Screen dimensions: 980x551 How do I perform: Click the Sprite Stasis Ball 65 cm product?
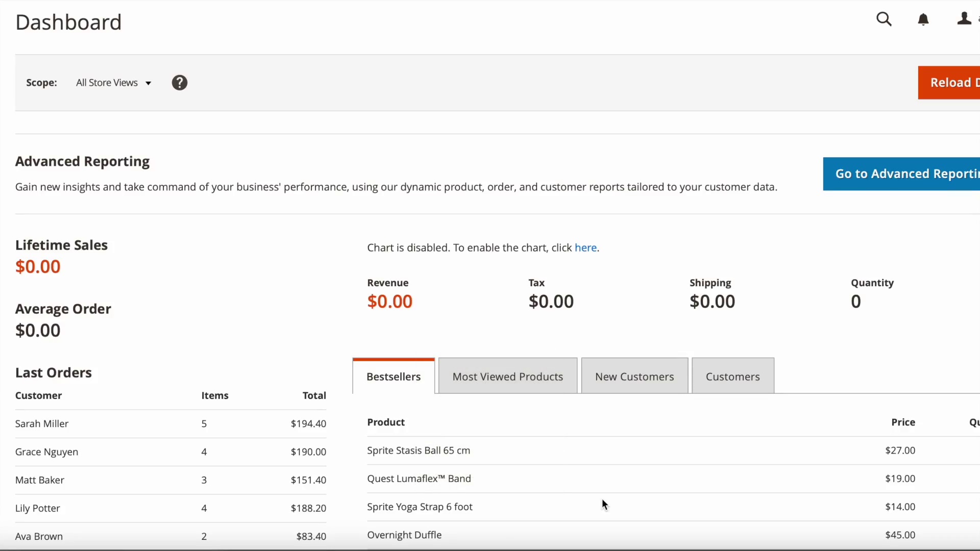click(x=419, y=450)
